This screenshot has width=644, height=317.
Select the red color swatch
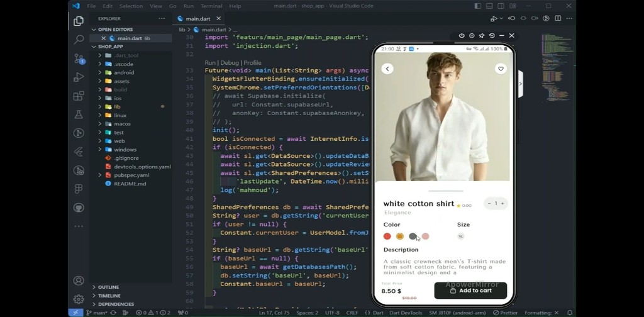(x=387, y=236)
